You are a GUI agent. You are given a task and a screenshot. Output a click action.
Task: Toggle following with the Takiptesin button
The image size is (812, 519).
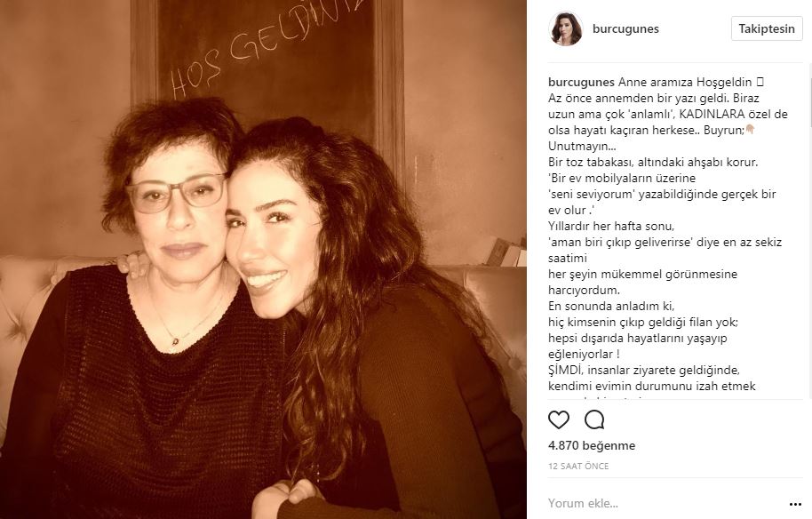point(767,28)
